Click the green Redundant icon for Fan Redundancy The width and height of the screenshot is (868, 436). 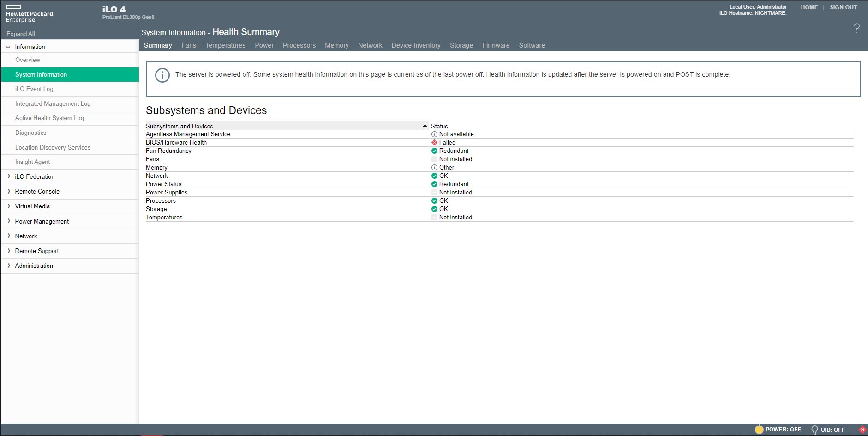point(434,151)
